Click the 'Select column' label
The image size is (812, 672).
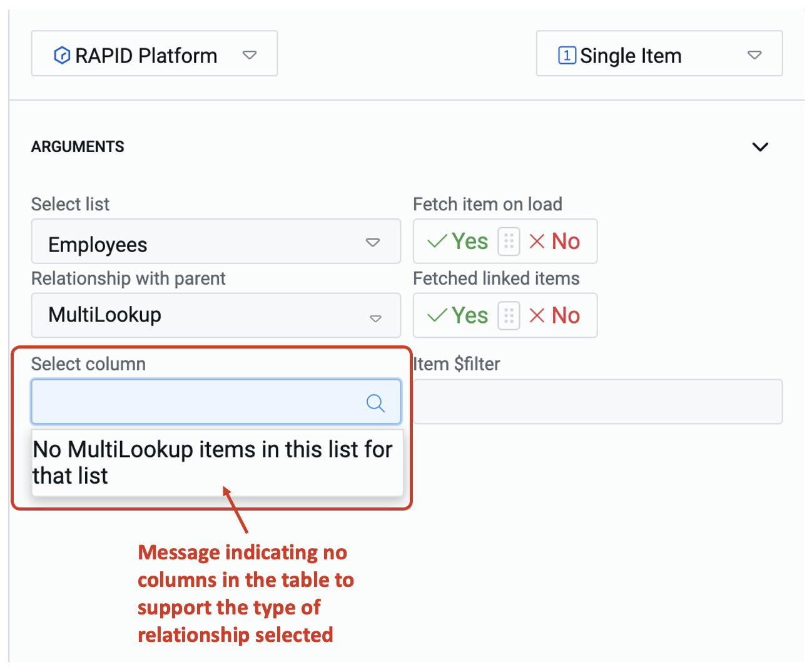tap(88, 364)
